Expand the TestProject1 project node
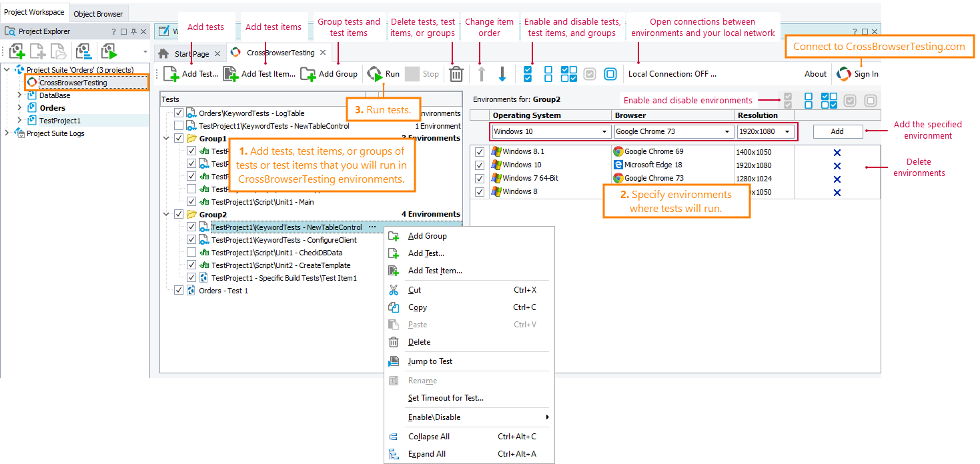980x464 pixels. click(x=19, y=121)
